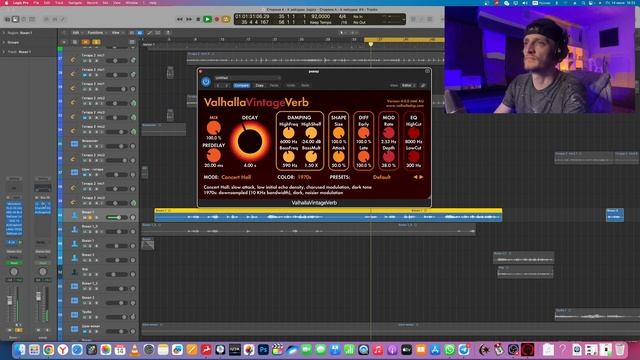Click the Redo button in plugin header

coord(305,85)
